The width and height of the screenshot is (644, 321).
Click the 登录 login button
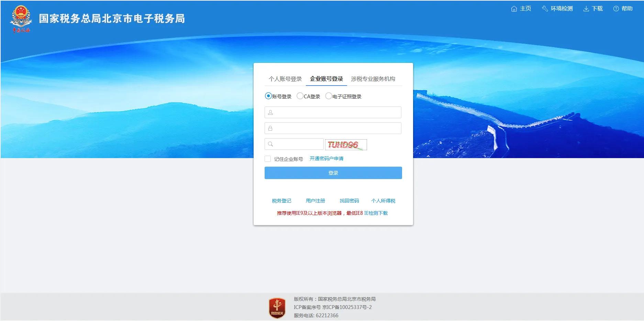pos(333,173)
